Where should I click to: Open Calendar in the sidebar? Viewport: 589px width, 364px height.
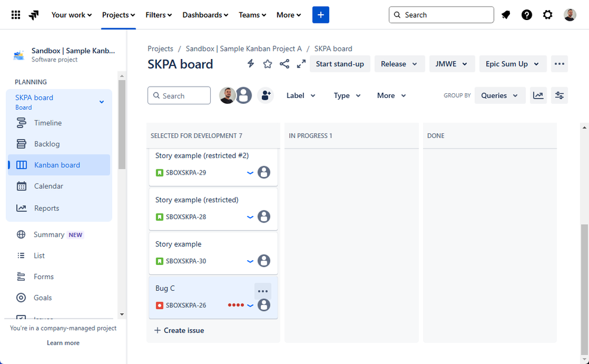(59, 186)
